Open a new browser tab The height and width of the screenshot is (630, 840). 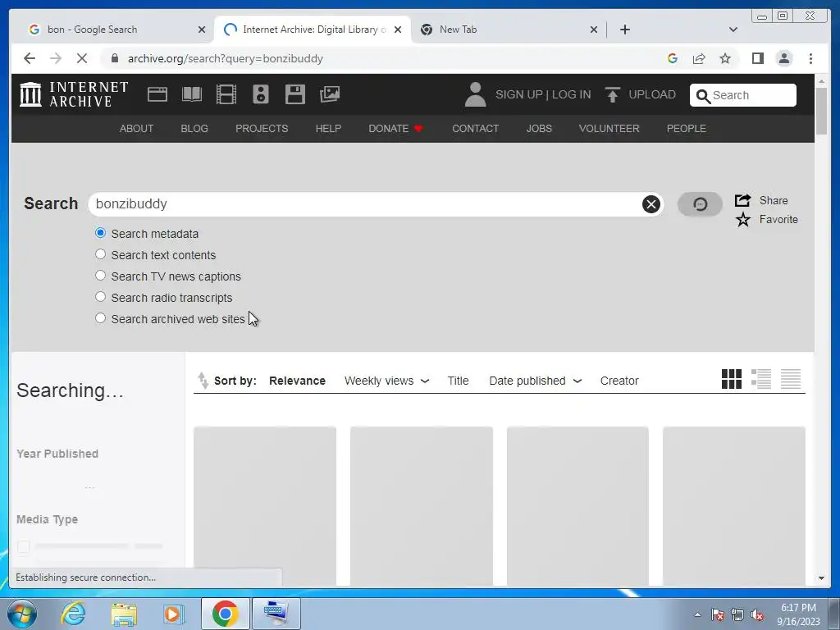624,30
